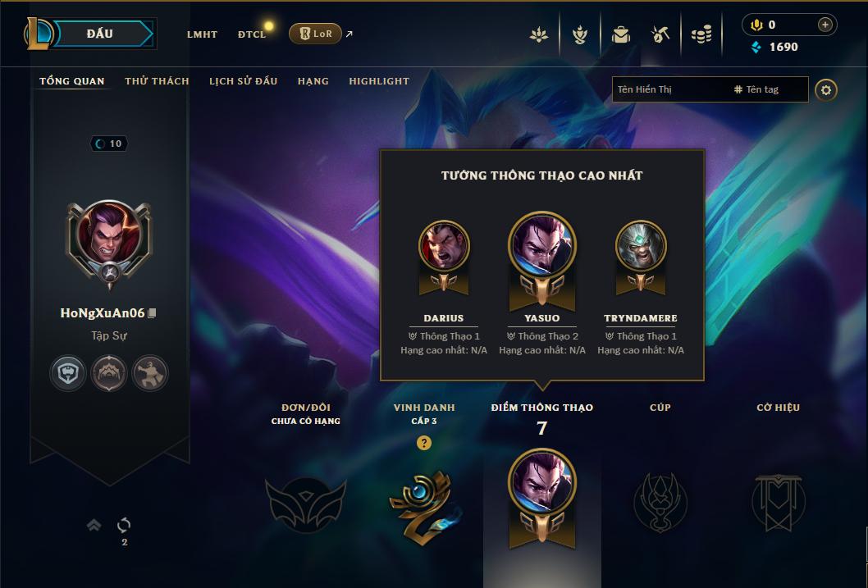Open the backpack items icon
This screenshot has height=588, width=868.
click(x=620, y=34)
